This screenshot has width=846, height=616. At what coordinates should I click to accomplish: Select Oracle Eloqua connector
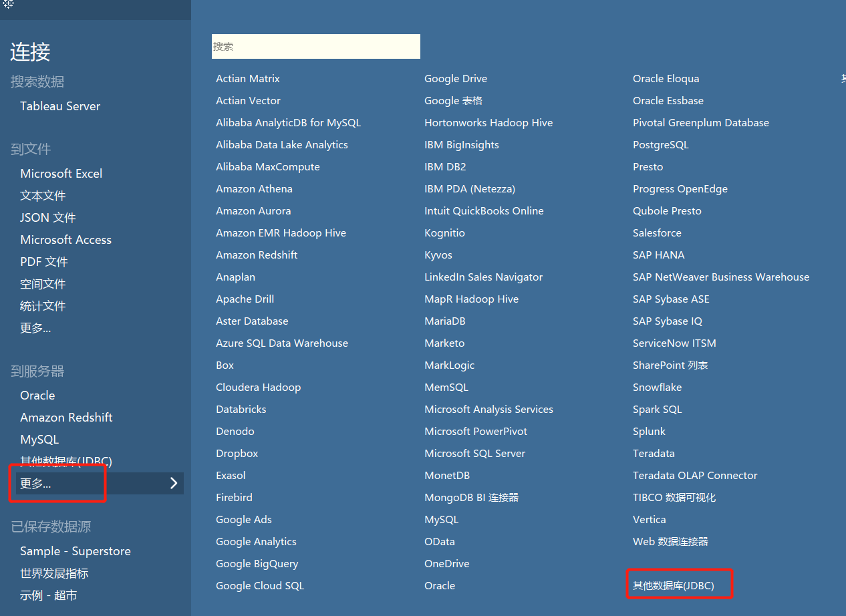[666, 79]
